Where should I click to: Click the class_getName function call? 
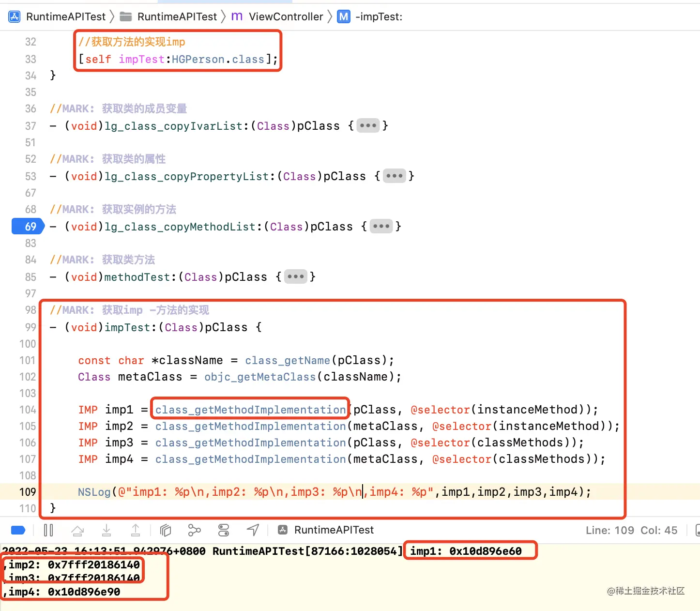pyautogui.click(x=288, y=360)
